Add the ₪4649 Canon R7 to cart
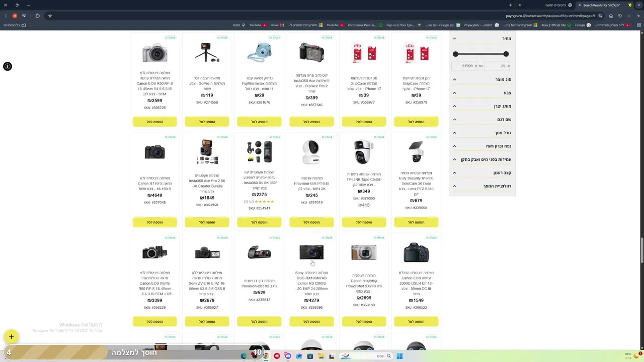 click(x=154, y=222)
